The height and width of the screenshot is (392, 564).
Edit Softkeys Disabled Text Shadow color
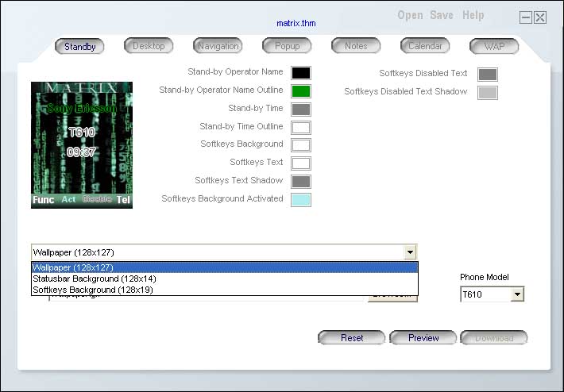[488, 93]
